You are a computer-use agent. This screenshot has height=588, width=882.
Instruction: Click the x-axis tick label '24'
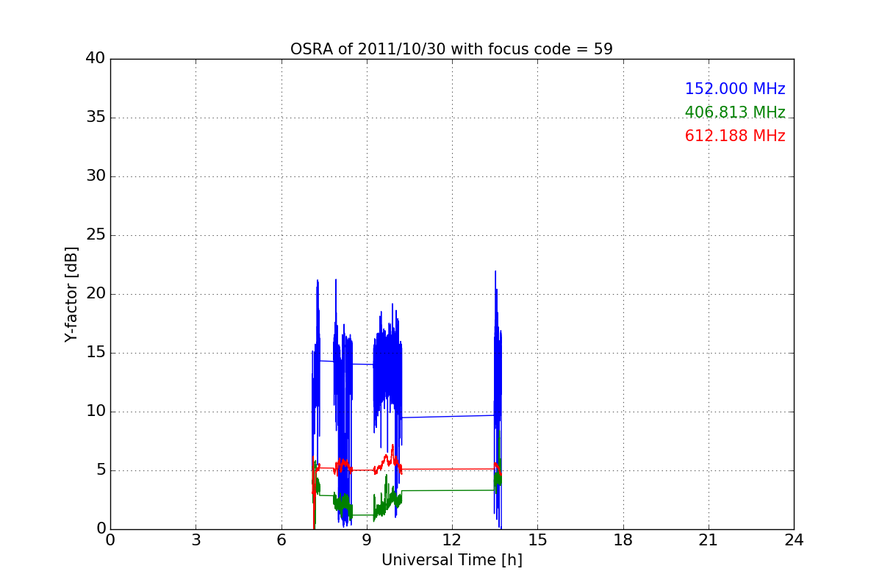click(x=794, y=540)
